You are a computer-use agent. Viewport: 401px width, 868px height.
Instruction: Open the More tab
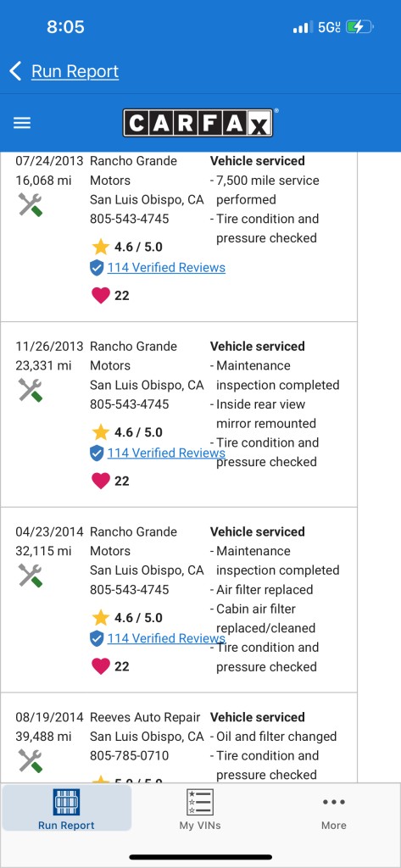tap(334, 809)
